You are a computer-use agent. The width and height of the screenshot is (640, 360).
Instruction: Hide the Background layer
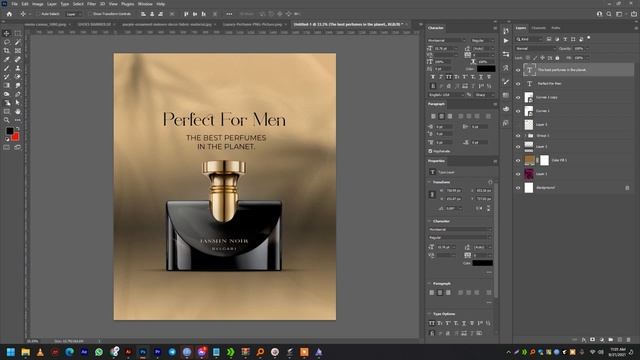coord(518,188)
